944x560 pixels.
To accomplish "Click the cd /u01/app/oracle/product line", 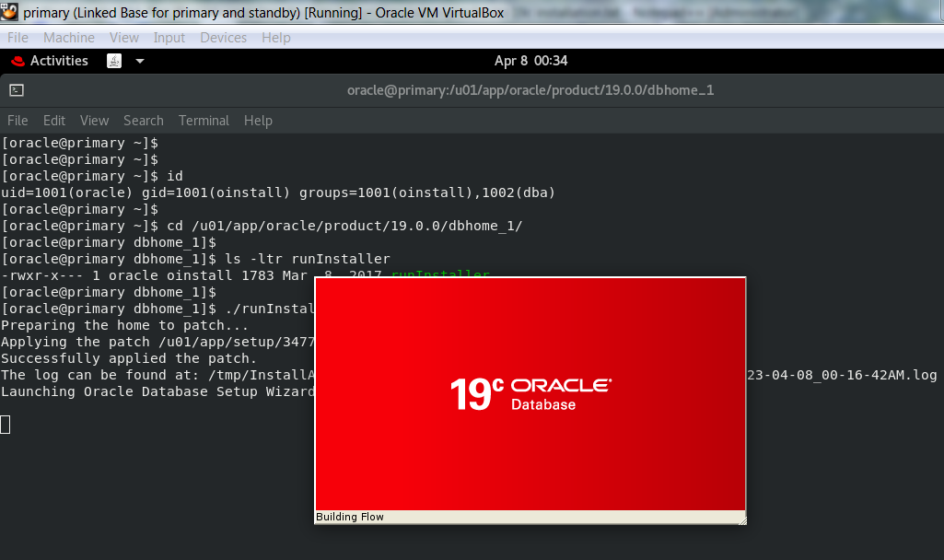I will [262, 226].
